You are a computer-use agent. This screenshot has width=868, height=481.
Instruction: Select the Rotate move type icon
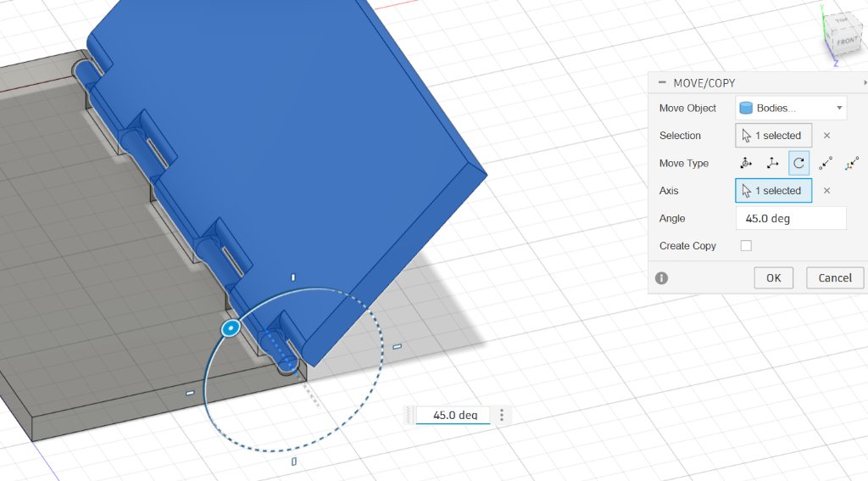point(798,163)
